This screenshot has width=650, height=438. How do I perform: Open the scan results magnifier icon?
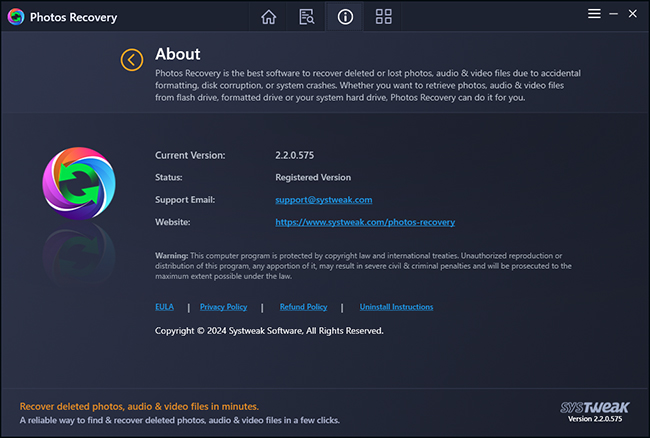pyautogui.click(x=307, y=17)
